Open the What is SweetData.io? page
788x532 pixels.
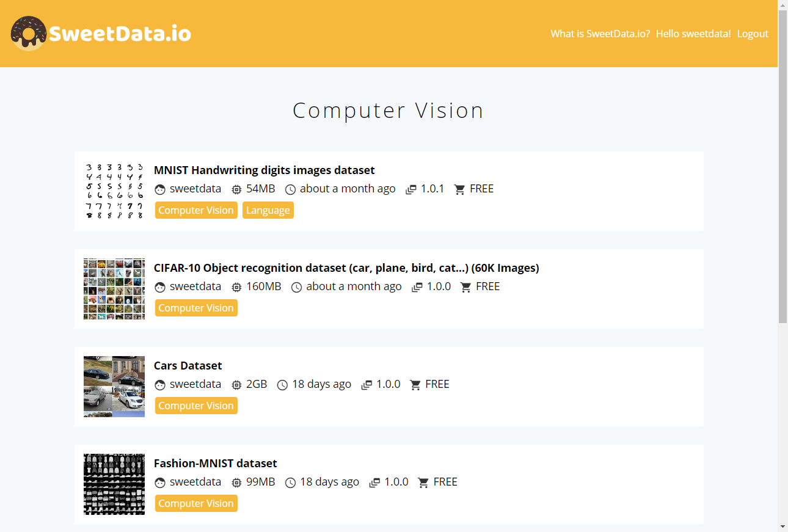pyautogui.click(x=600, y=34)
